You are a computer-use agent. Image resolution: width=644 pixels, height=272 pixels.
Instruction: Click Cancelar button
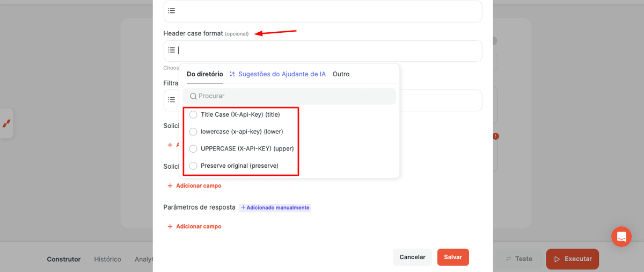pos(412,257)
